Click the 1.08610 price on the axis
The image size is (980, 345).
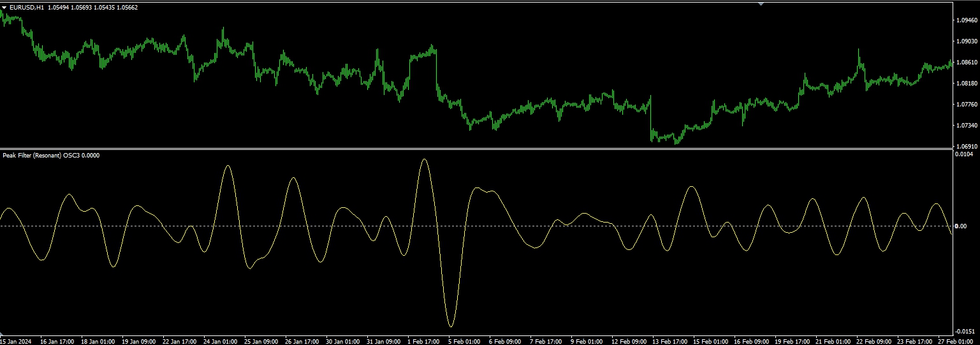(967, 62)
